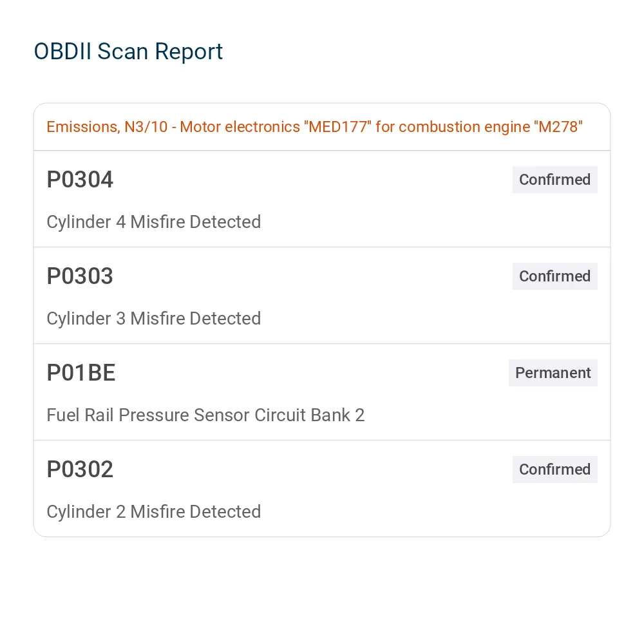Click the Permanent status badge

pyautogui.click(x=553, y=372)
